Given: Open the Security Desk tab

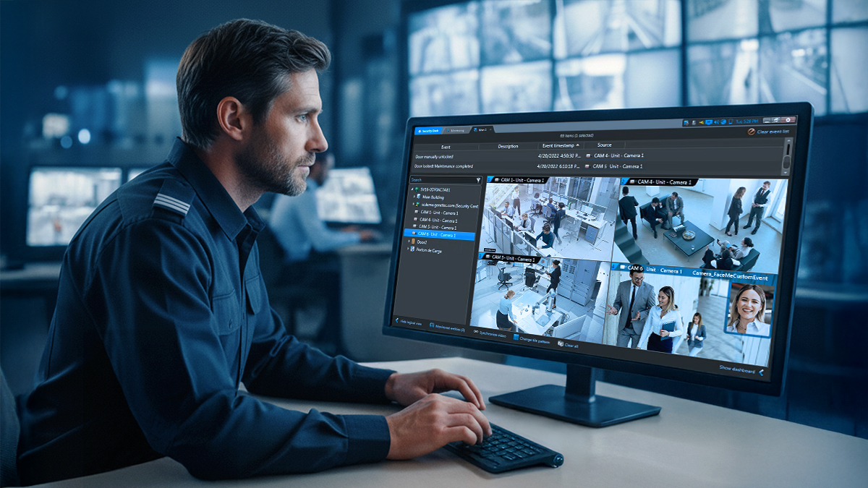Looking at the screenshot, I should click(x=427, y=131).
